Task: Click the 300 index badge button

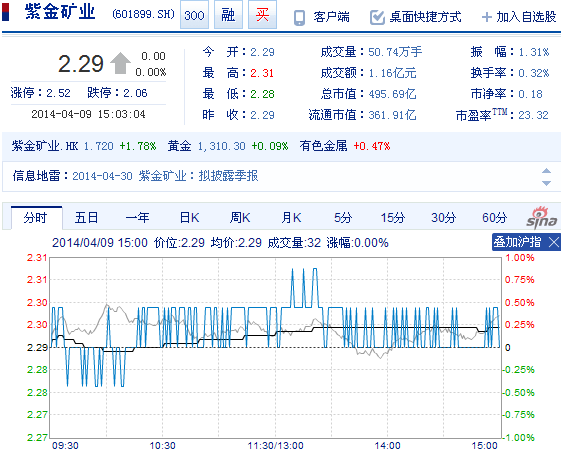Action: tap(194, 15)
